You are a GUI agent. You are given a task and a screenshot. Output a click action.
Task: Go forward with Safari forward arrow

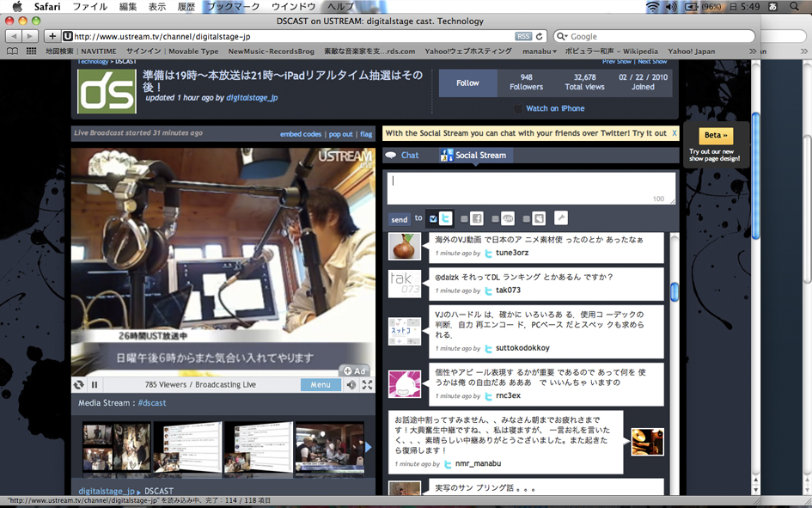[30, 36]
